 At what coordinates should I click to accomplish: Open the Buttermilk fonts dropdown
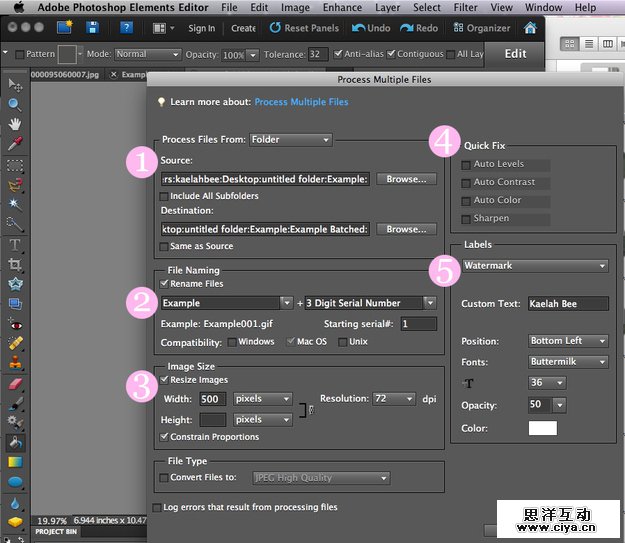tap(568, 361)
